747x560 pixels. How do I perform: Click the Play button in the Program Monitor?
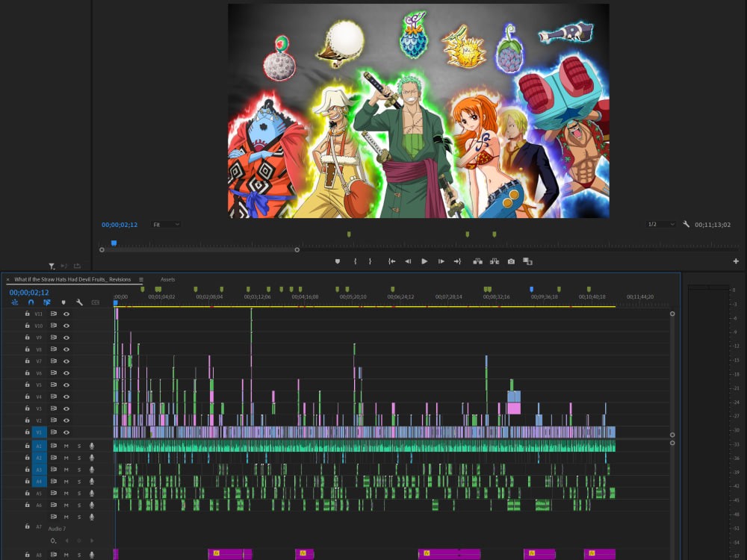tap(424, 261)
